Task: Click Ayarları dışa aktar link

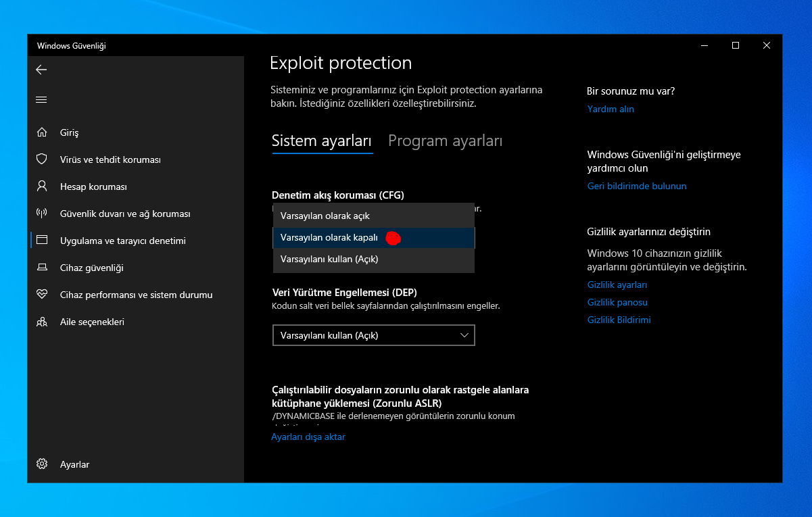Action: [308, 437]
